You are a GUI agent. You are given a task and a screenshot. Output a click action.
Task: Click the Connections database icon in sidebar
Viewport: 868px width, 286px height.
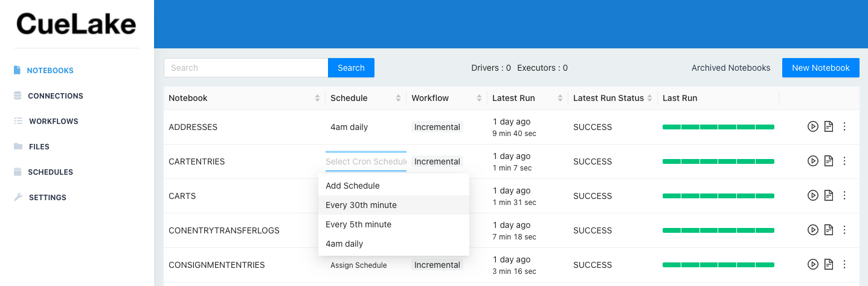coord(17,96)
